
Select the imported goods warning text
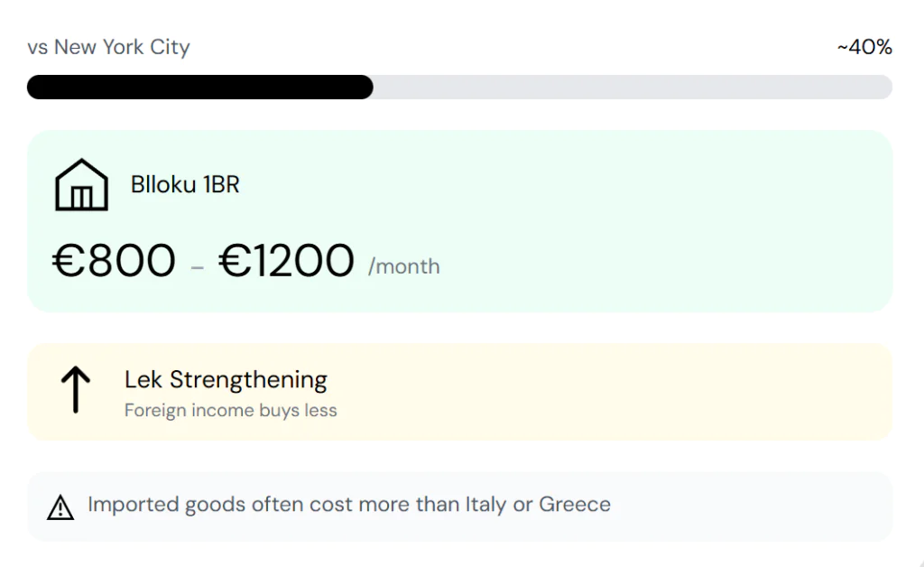point(348,504)
